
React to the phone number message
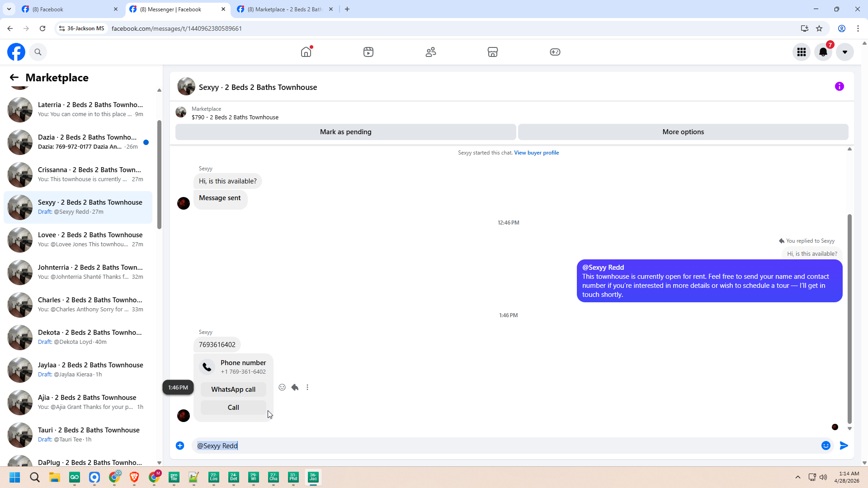282,387
